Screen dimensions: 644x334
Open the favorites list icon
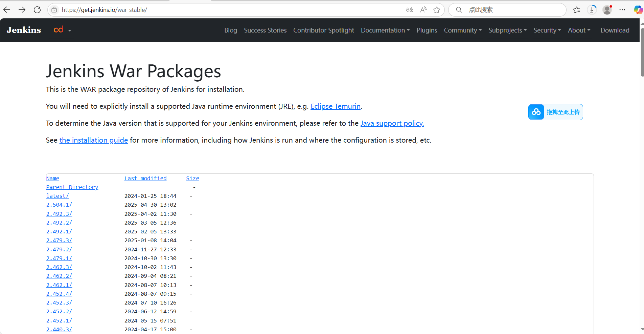pyautogui.click(x=577, y=10)
